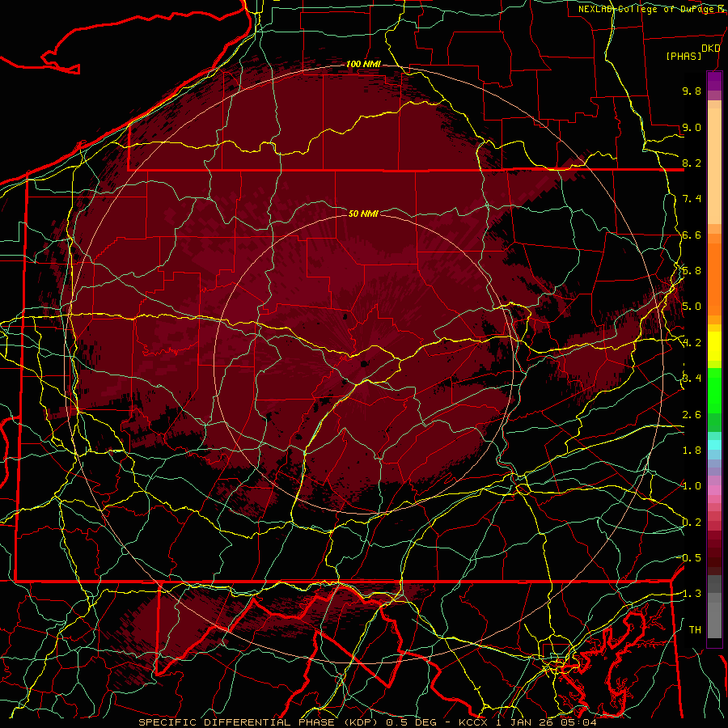Image resolution: width=728 pixels, height=728 pixels.
Task: Click the 9.0 value on the scale
Action: (x=692, y=127)
